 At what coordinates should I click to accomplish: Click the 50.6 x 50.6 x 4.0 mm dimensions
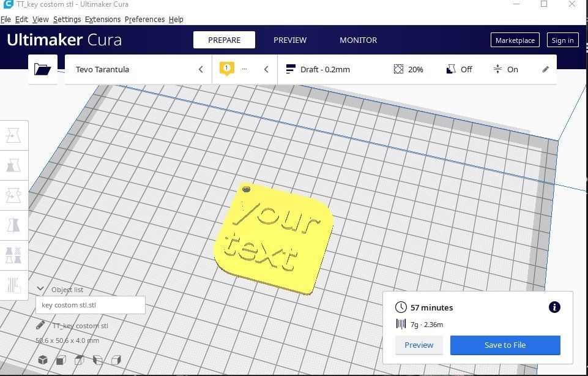67,340
